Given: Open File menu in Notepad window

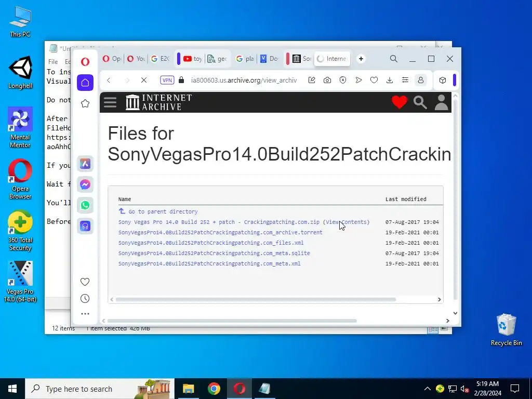Looking at the screenshot, I should click(53, 62).
